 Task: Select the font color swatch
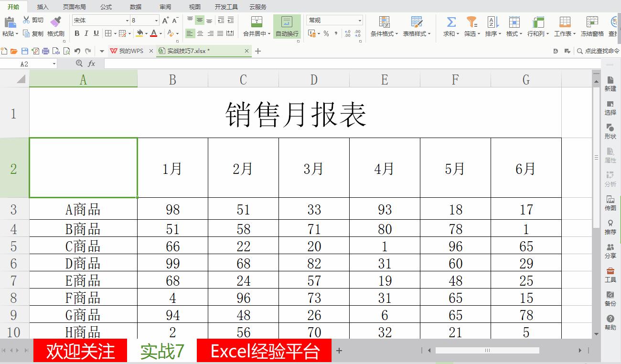point(153,33)
